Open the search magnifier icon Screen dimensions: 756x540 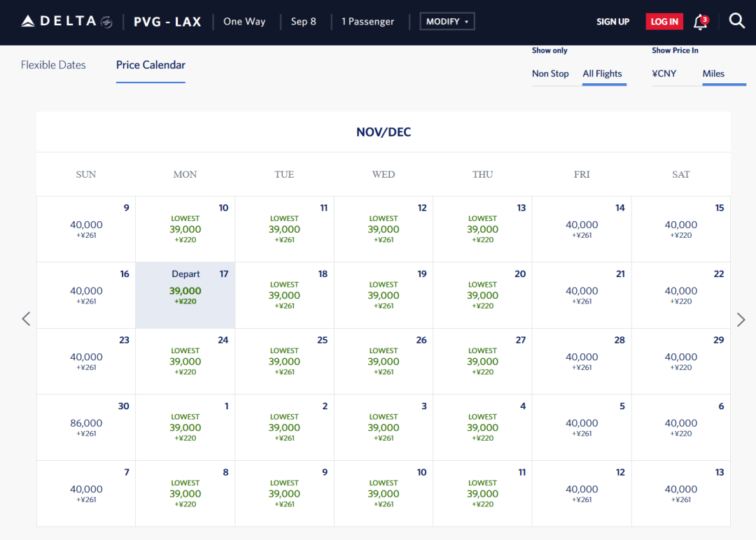click(x=737, y=21)
